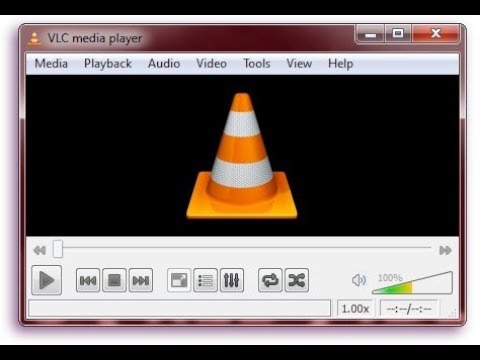Viewport: 480px width, 360px height.
Task: Skip to next media track
Action: click(x=141, y=280)
